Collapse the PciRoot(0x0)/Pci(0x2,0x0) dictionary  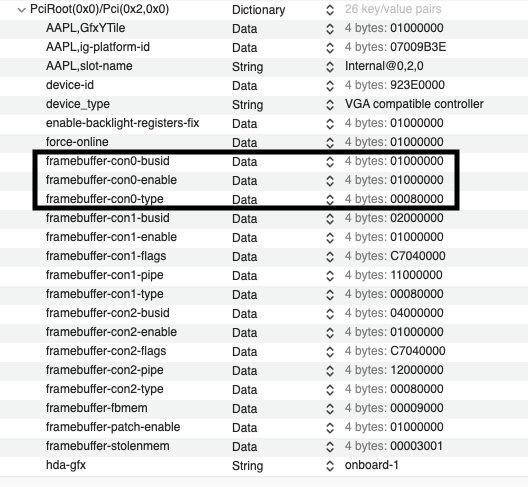tap(22, 10)
